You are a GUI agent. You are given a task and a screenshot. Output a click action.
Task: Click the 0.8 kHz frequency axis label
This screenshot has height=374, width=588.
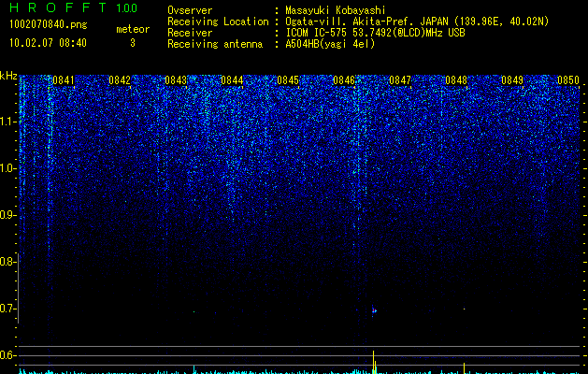7,262
